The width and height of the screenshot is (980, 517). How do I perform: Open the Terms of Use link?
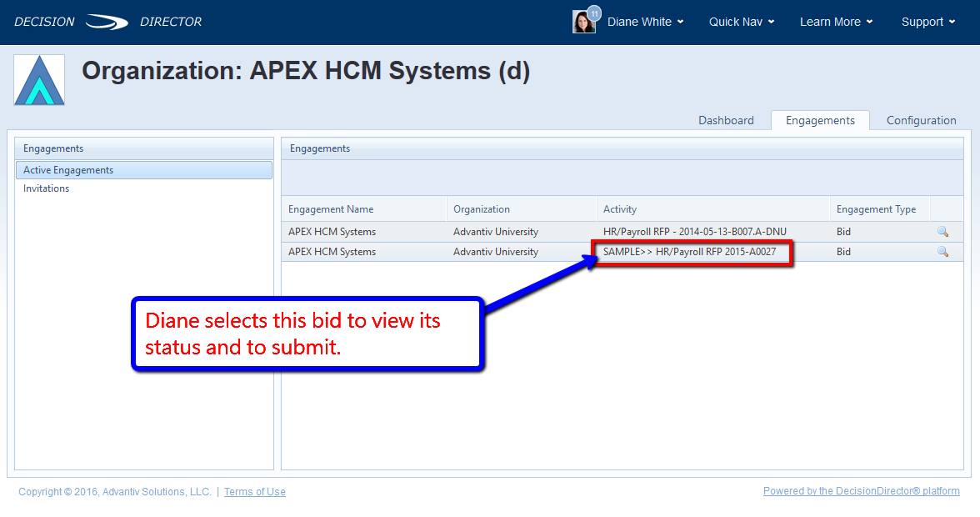255,492
